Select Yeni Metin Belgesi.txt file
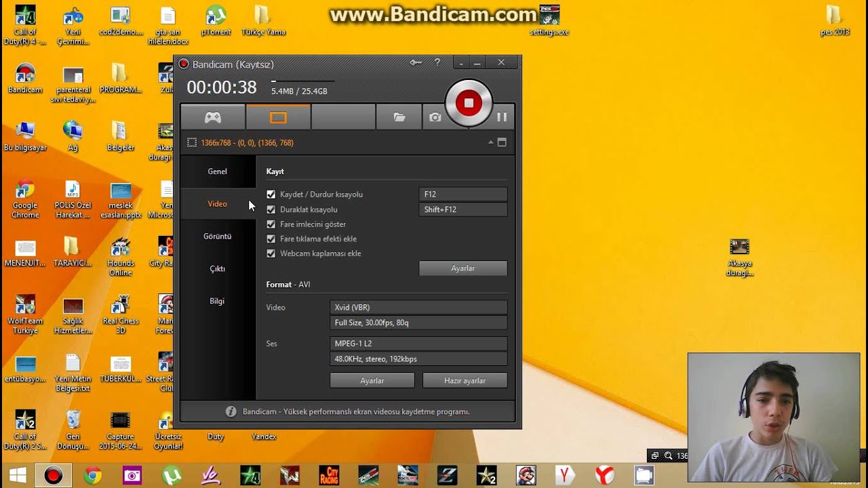868x488 pixels. pos(73,373)
